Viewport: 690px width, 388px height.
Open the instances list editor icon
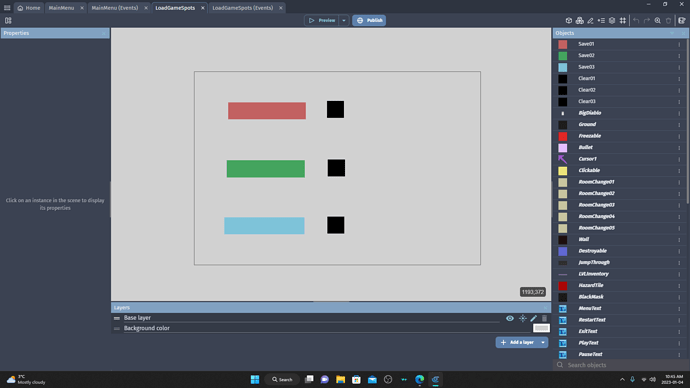601,21
